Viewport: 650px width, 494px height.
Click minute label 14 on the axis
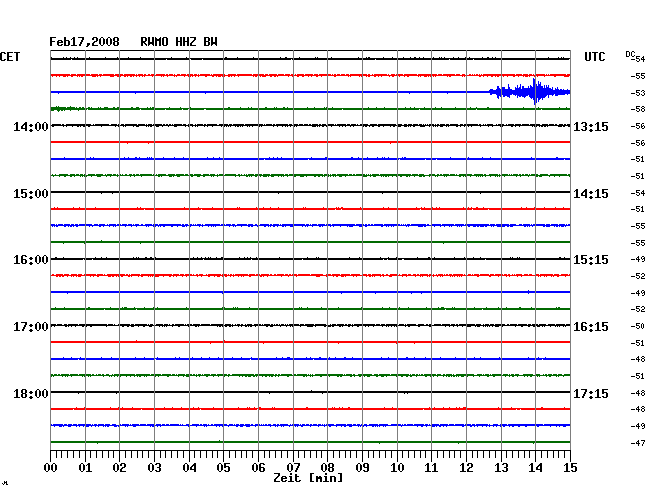pyautogui.click(x=535, y=468)
